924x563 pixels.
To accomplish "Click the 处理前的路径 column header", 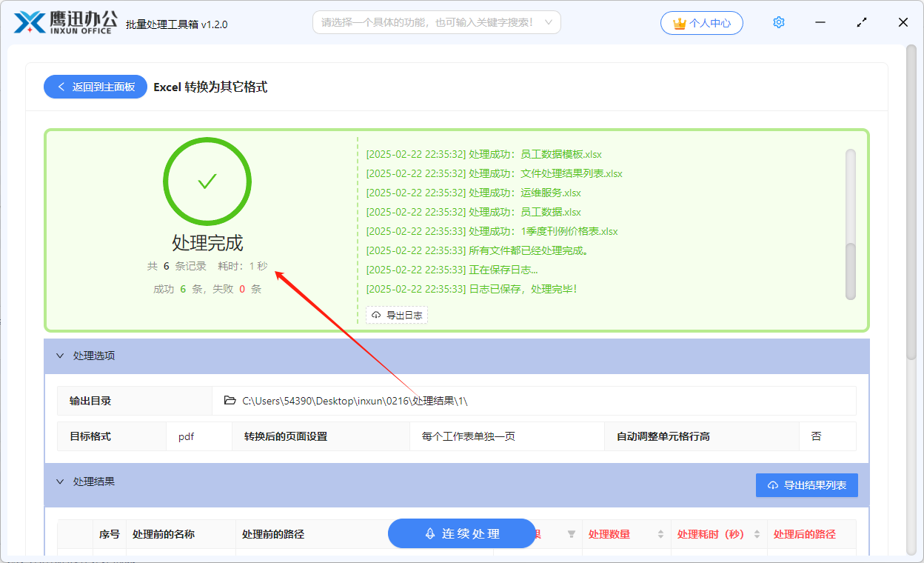I will [273, 534].
